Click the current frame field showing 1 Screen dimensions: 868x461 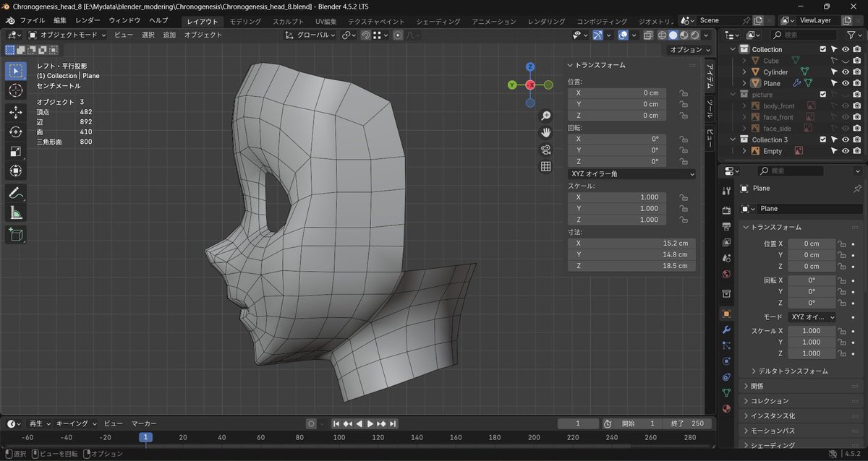click(577, 423)
